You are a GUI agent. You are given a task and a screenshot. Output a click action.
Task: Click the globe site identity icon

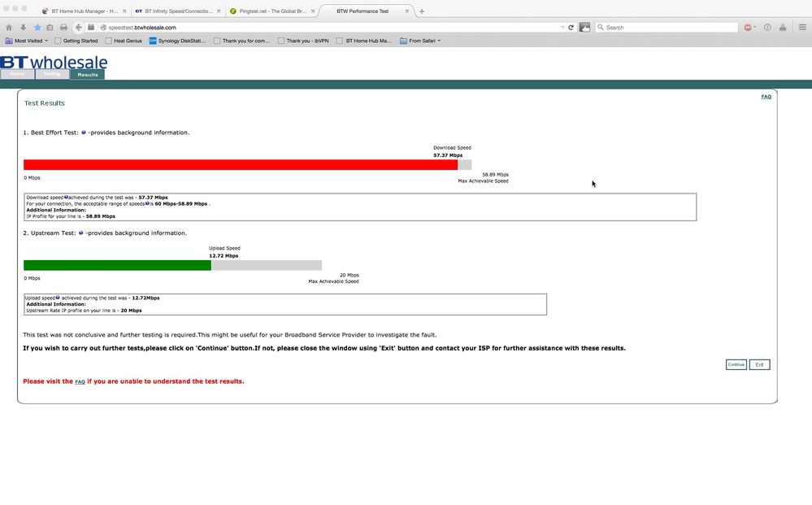(103, 28)
